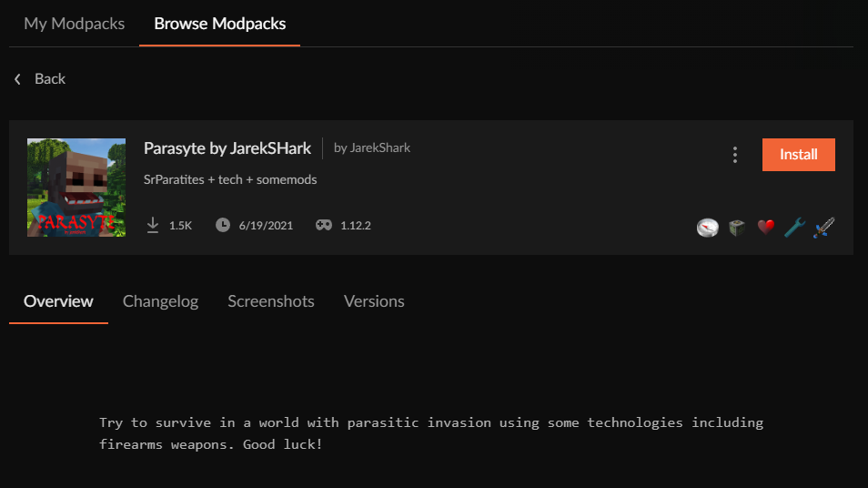Open the three-dot more options menu
The width and height of the screenshot is (868, 488).
735,155
